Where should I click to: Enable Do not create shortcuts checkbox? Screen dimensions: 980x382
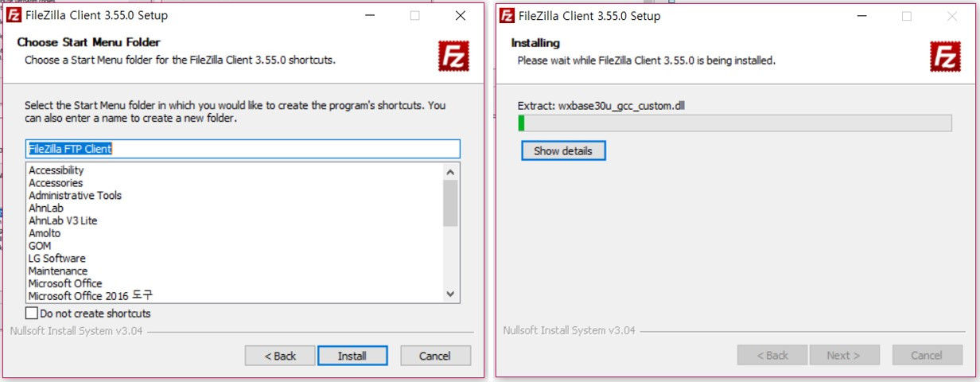point(32,314)
